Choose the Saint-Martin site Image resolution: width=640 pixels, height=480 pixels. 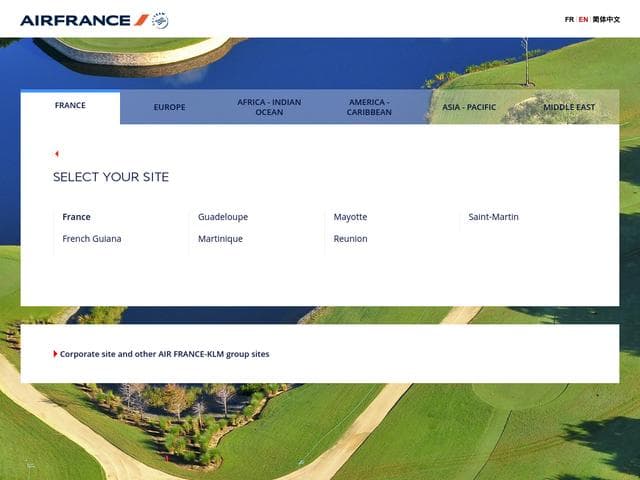pyautogui.click(x=493, y=217)
